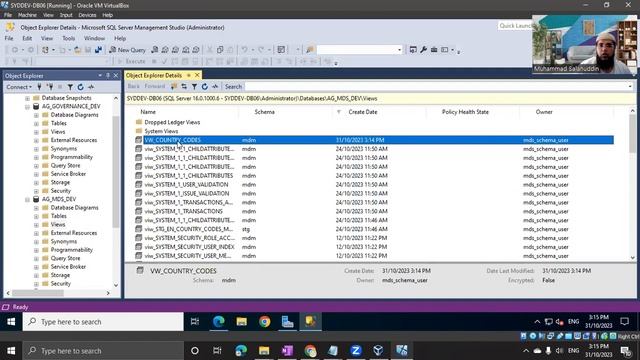The image size is (640, 360).
Task: Open the Machine menu in VirtualBox
Action: pyautogui.click(x=27, y=15)
